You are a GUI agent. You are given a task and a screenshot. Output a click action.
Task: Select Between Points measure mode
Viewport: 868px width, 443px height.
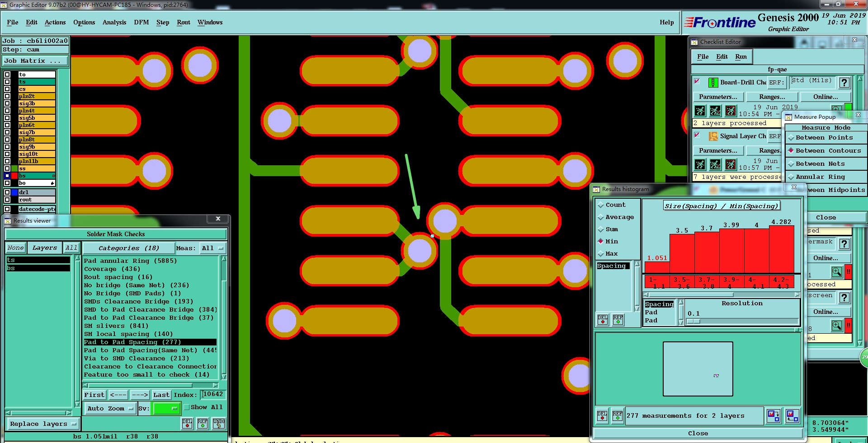(x=826, y=138)
